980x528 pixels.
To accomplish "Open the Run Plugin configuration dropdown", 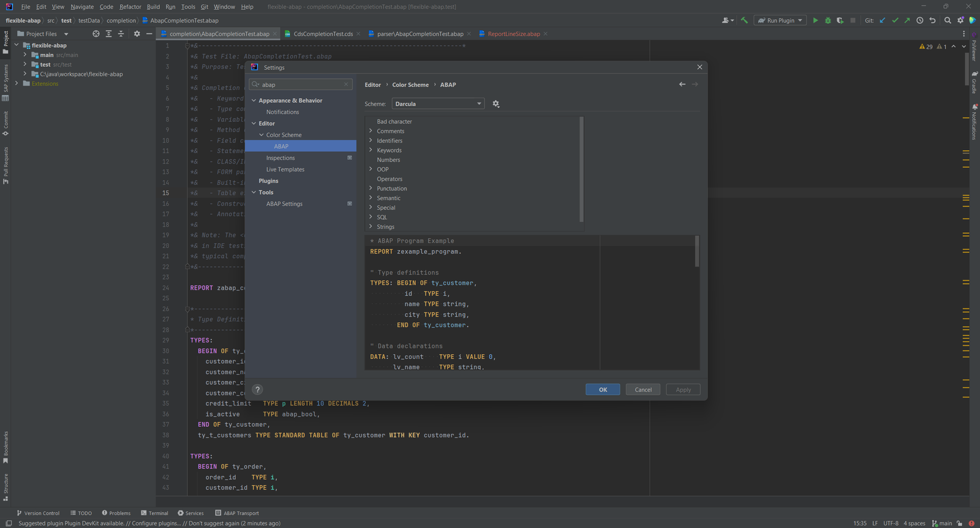I will point(780,20).
